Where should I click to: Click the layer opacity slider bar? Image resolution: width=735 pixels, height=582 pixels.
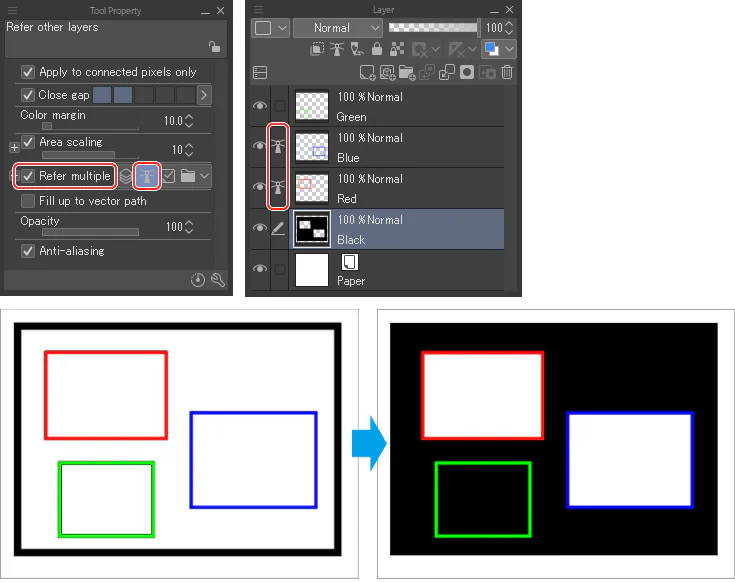coord(434,27)
